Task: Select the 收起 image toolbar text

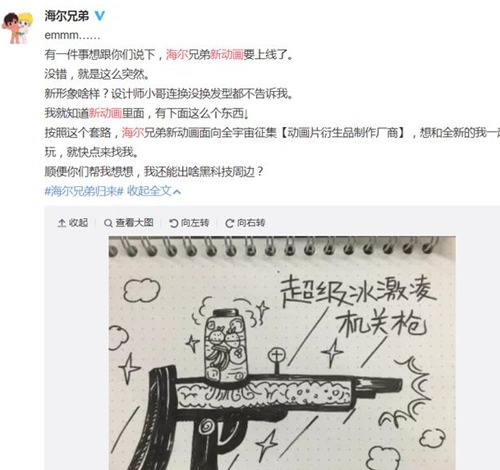Action: tap(78, 223)
